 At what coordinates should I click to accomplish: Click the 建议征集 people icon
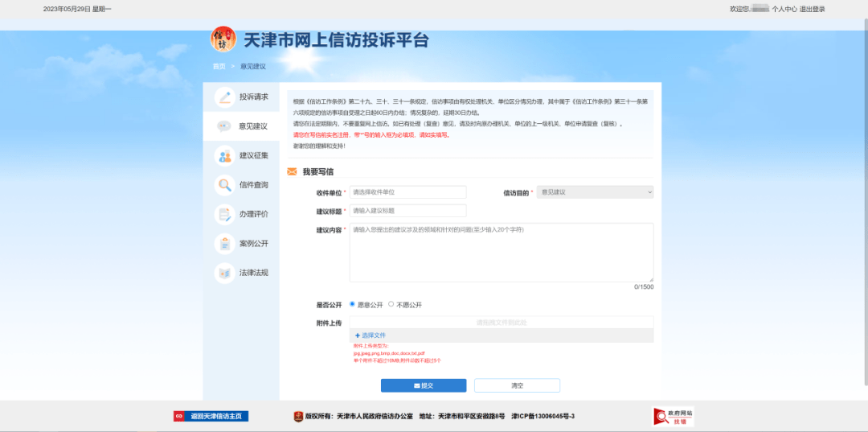(x=225, y=156)
